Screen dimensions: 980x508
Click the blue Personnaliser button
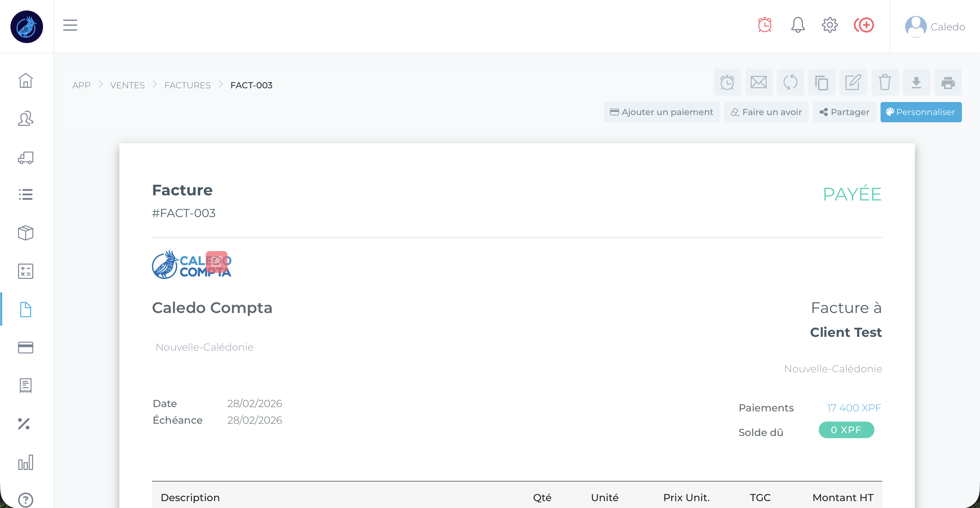[x=921, y=112]
